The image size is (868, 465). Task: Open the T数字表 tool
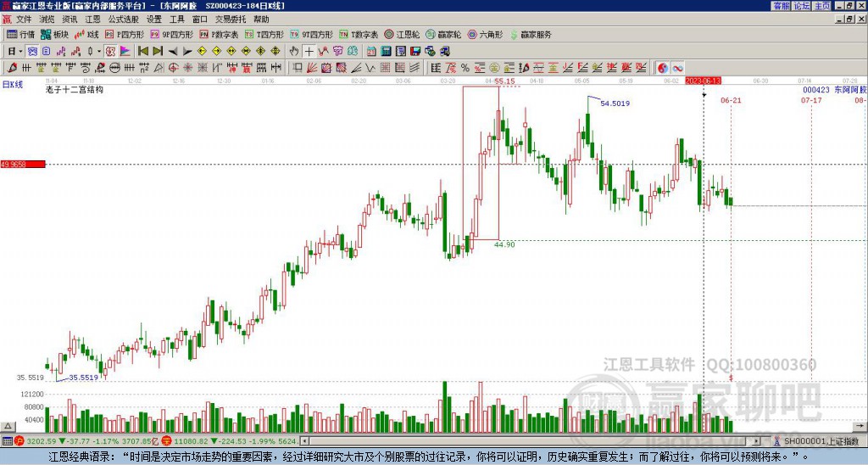[x=359, y=34]
